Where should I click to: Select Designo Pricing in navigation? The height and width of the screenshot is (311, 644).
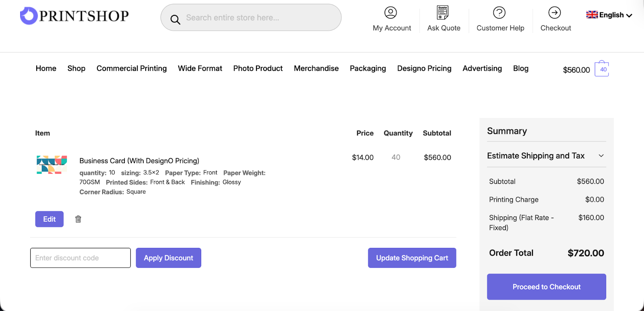pyautogui.click(x=424, y=68)
